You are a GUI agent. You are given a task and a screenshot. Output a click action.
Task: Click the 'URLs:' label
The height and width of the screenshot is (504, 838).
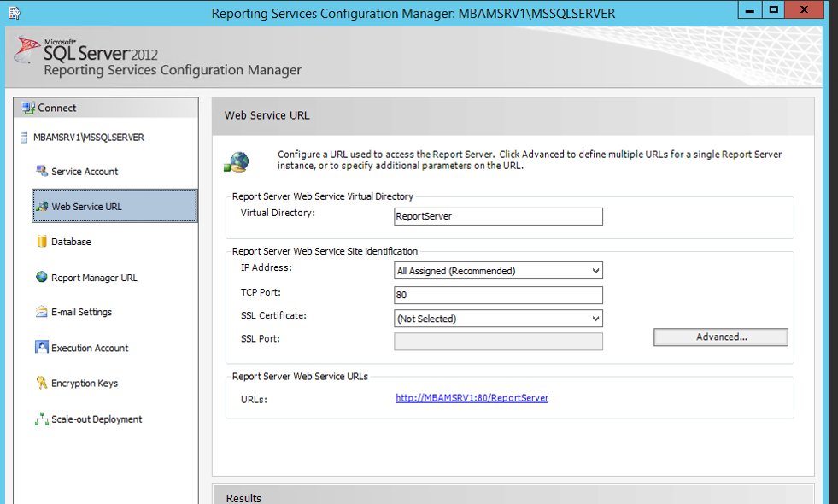[254, 399]
